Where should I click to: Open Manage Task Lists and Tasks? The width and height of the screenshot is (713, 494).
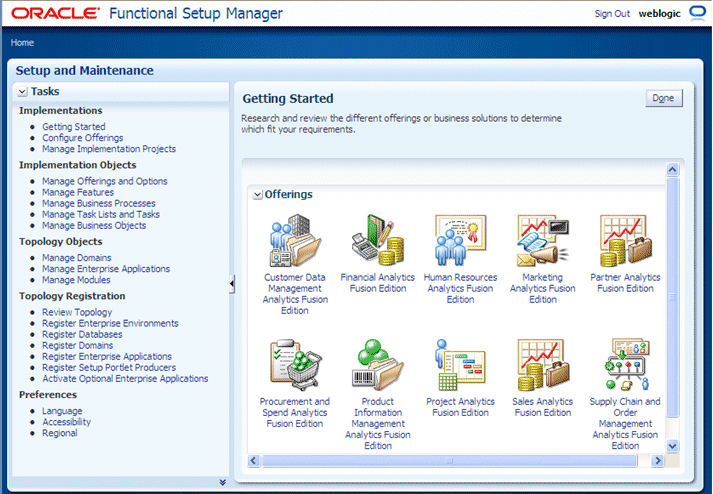101,214
